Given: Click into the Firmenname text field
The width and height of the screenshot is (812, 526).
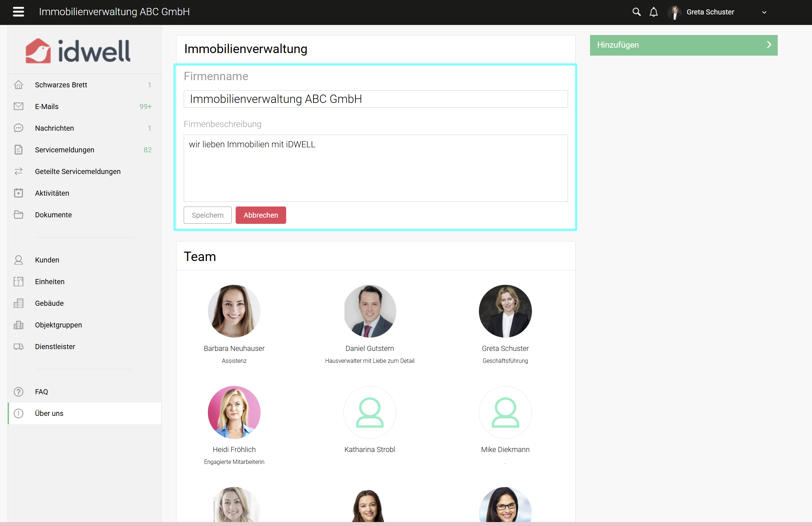Looking at the screenshot, I should tap(375, 99).
